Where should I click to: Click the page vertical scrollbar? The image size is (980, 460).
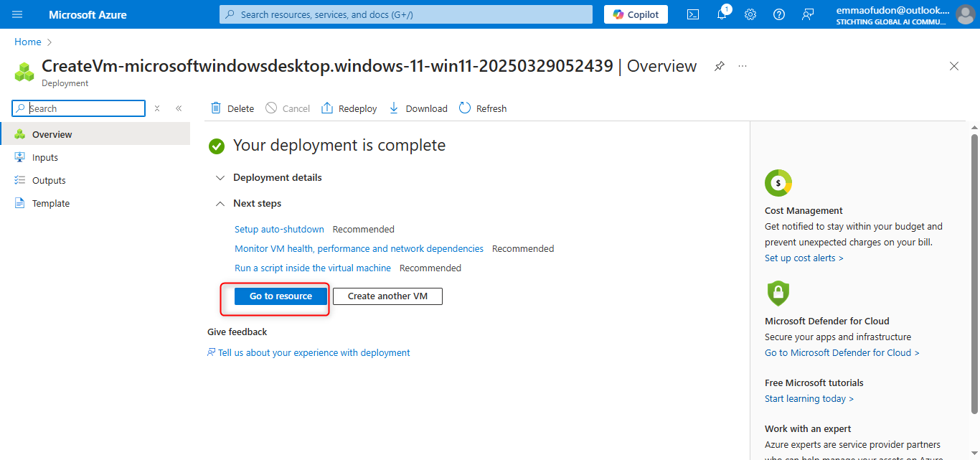coord(974,273)
